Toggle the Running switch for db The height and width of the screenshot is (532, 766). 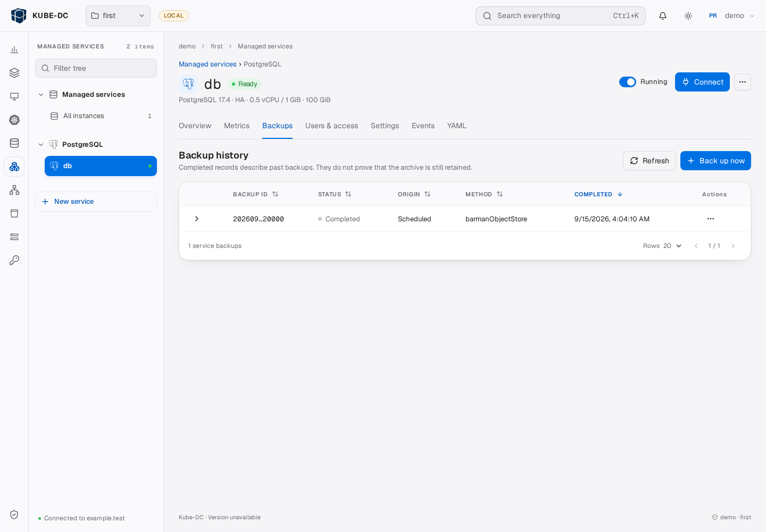coord(628,82)
